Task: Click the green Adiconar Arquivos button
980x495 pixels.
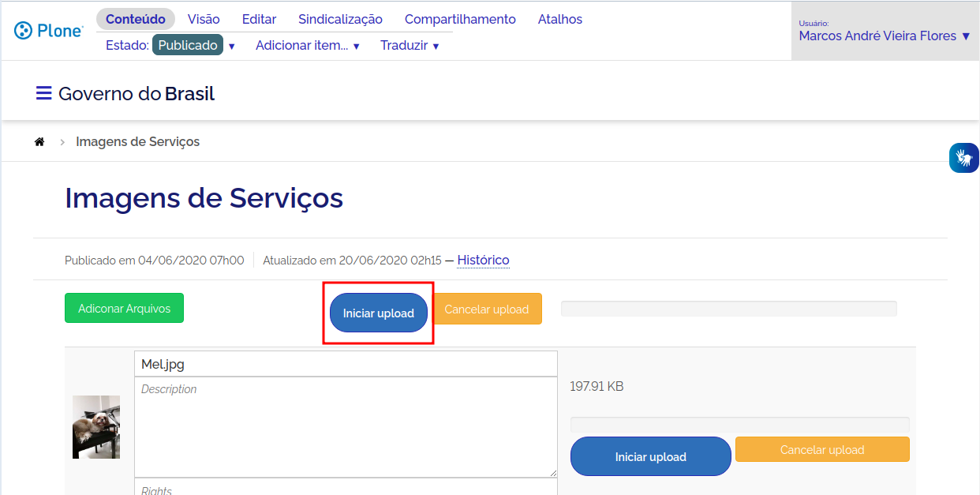Action: coord(124,309)
